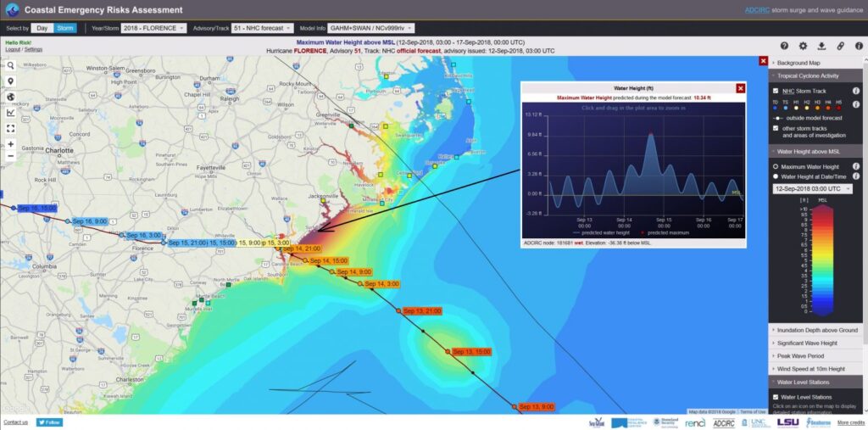Click the UNC logo in footer
Screen dimensions: 868x430
click(755, 422)
